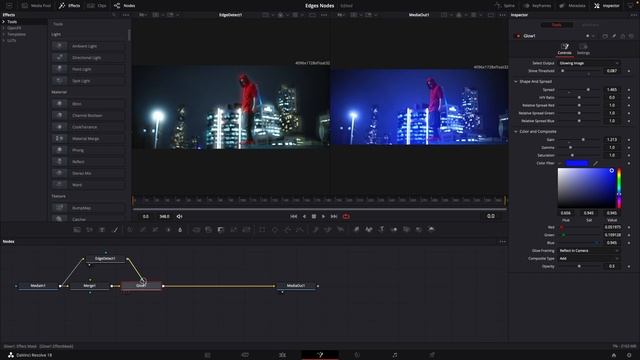Screen dimensions: 640x360
Task: Switch to the Fusion page
Action: tap(320, 355)
